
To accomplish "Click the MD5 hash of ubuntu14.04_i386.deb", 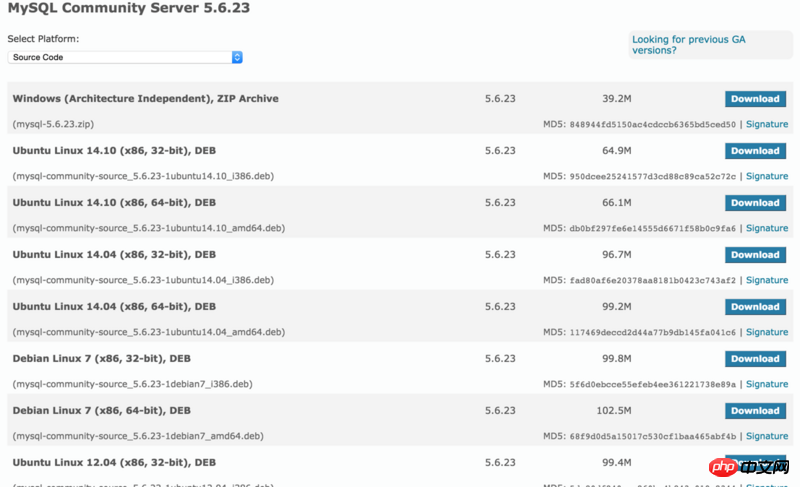I will coord(653,280).
